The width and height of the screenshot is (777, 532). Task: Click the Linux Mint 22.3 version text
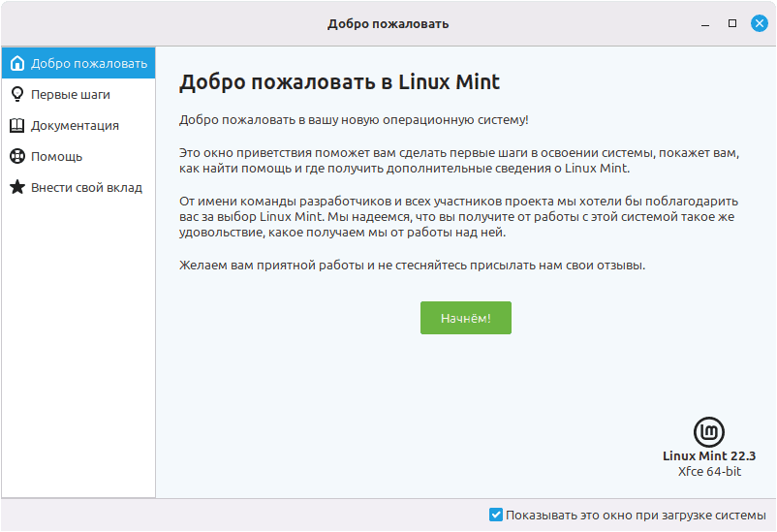point(709,455)
